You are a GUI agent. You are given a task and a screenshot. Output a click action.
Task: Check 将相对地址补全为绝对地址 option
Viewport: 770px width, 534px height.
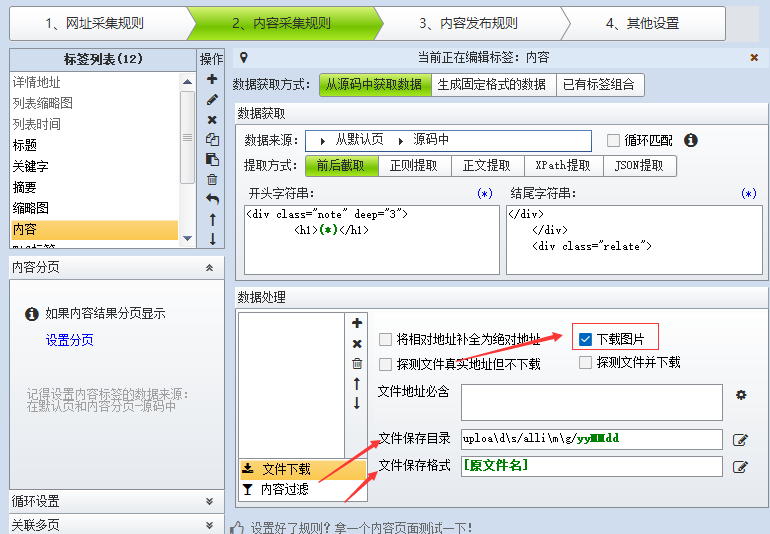pyautogui.click(x=386, y=339)
